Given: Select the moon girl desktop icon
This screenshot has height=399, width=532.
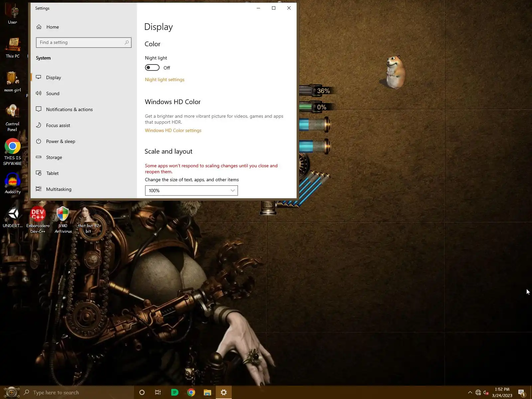Looking at the screenshot, I should tap(13, 82).
